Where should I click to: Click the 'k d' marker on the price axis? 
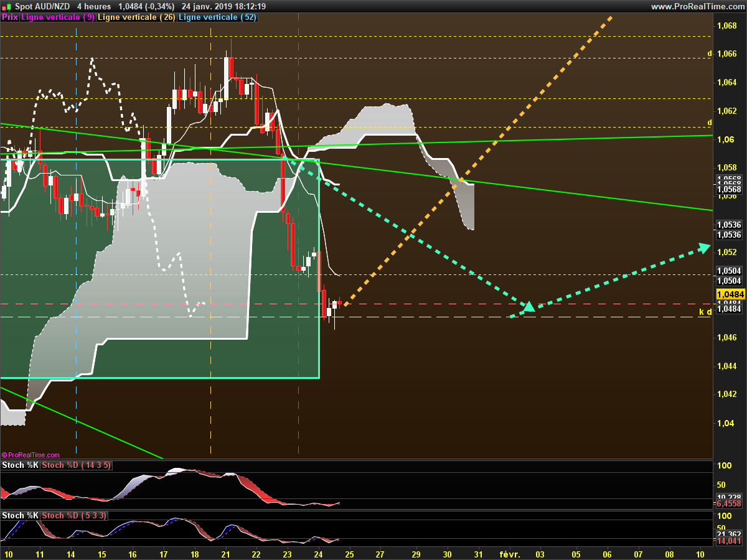pyautogui.click(x=705, y=312)
